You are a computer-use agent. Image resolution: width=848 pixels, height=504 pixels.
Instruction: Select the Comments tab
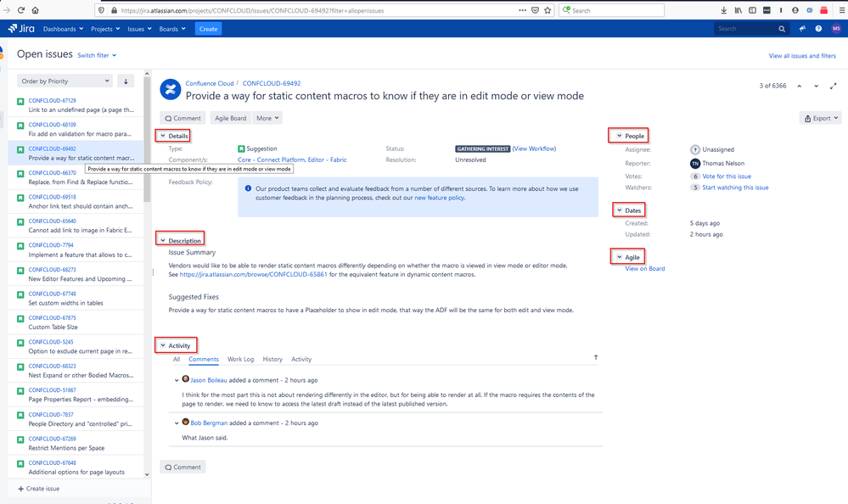(x=204, y=359)
